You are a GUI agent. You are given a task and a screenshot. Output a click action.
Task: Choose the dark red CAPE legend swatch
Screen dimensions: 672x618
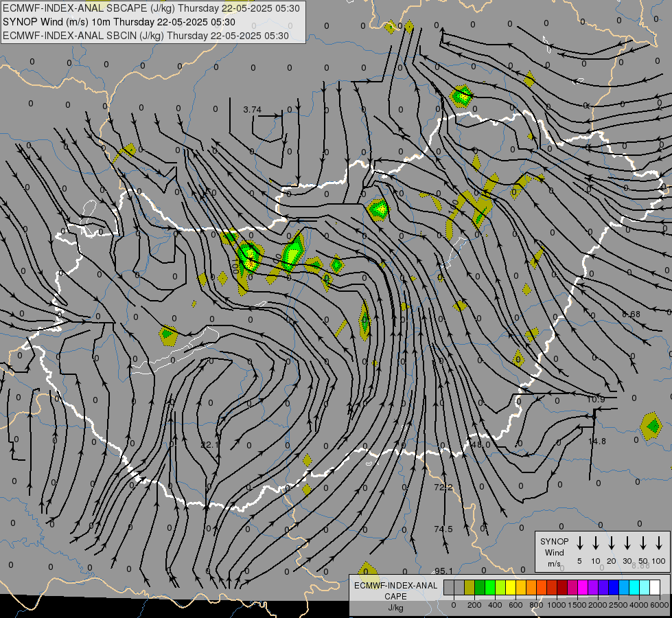pos(562,588)
